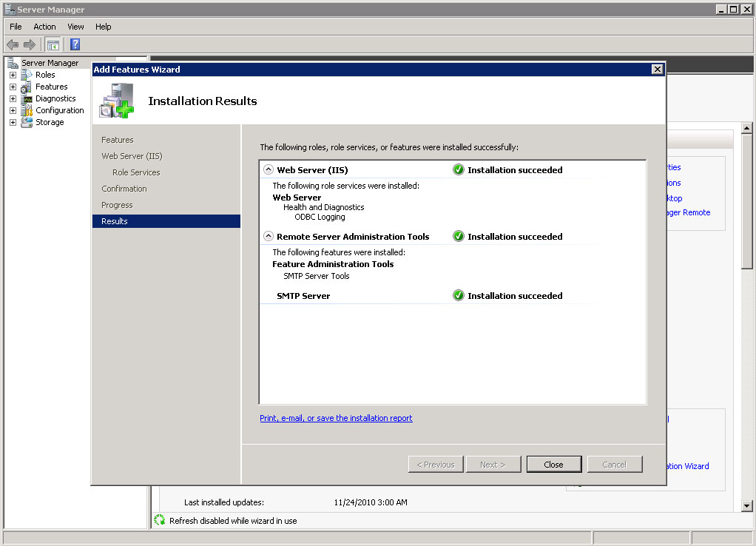Screen dimensions: 756x546
Task: Open the View menu
Action: coord(75,27)
